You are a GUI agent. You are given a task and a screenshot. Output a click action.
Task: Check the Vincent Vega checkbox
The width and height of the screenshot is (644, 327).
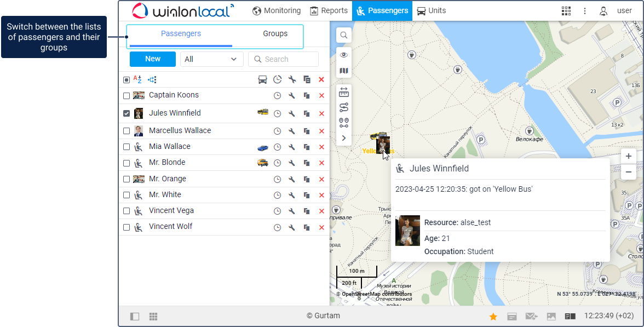(x=127, y=211)
